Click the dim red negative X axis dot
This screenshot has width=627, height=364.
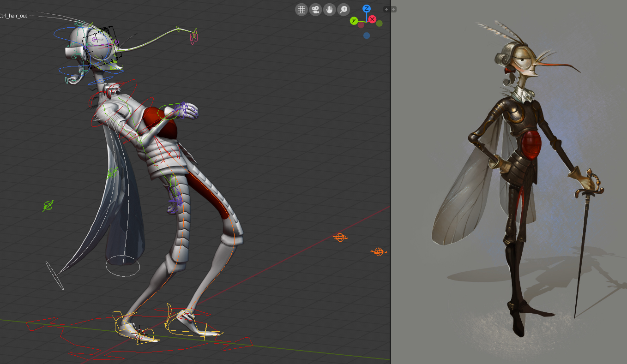click(x=361, y=25)
